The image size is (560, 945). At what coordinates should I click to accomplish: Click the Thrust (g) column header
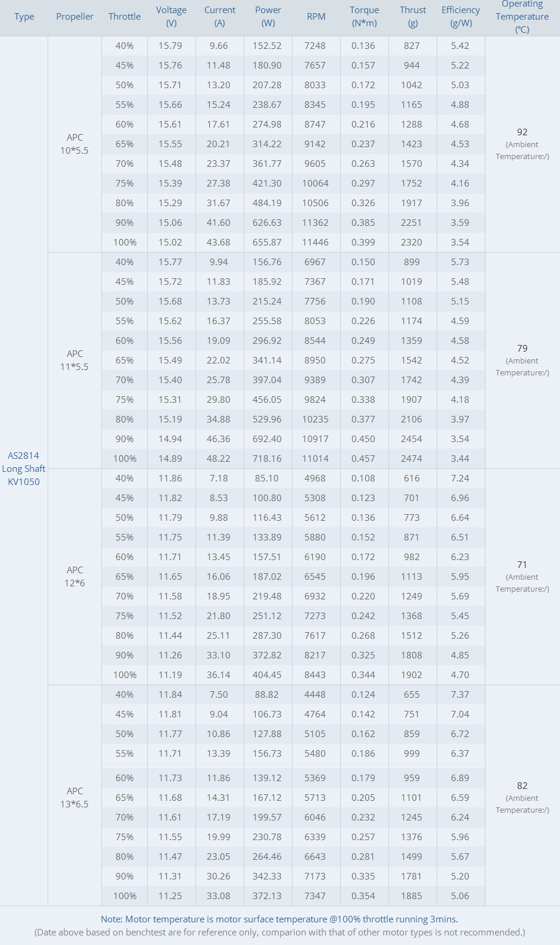click(x=413, y=17)
